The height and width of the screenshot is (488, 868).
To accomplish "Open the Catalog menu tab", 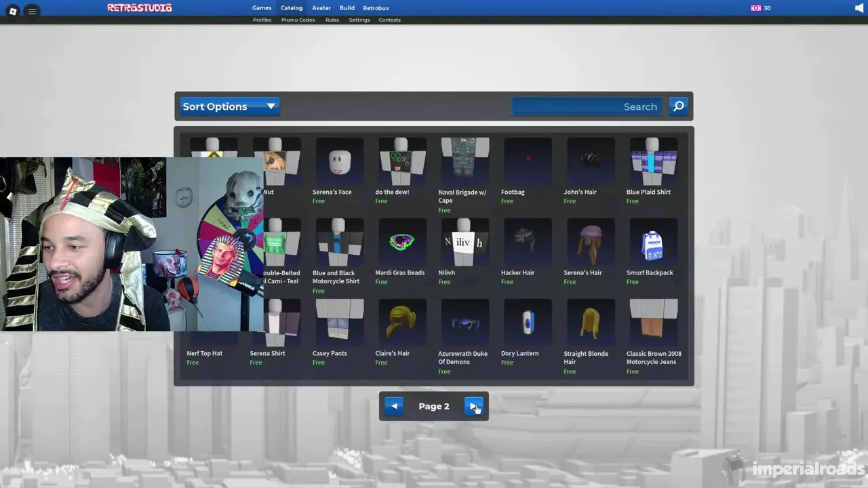I will [x=292, y=8].
